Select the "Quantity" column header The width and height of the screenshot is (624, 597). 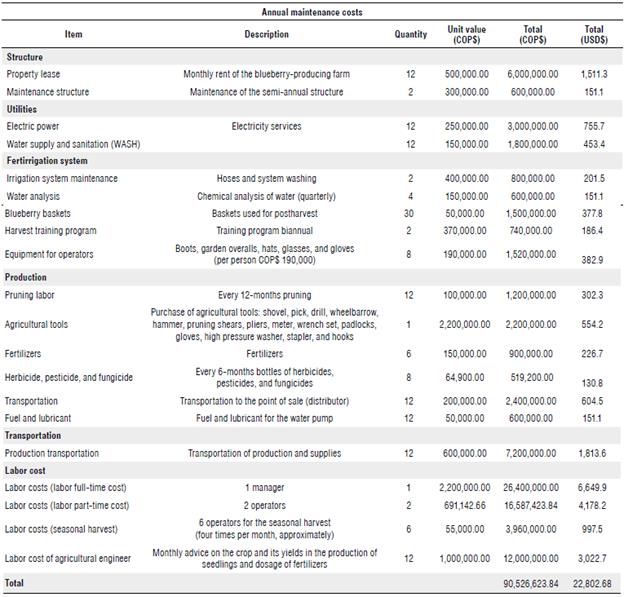pos(410,34)
